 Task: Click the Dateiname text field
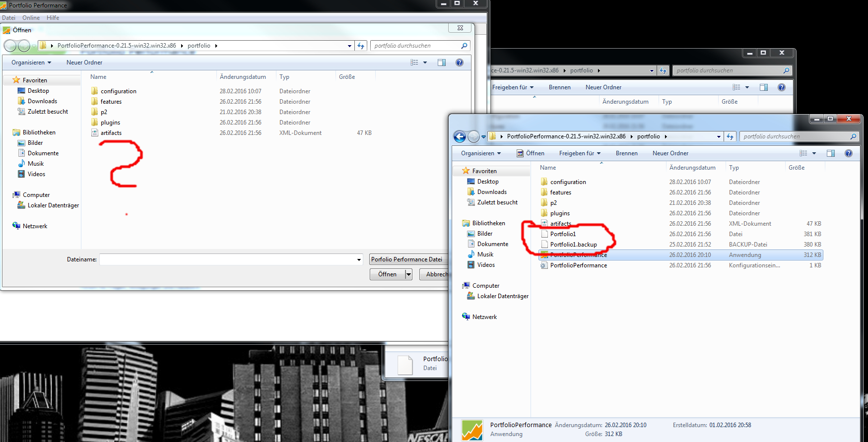click(227, 259)
